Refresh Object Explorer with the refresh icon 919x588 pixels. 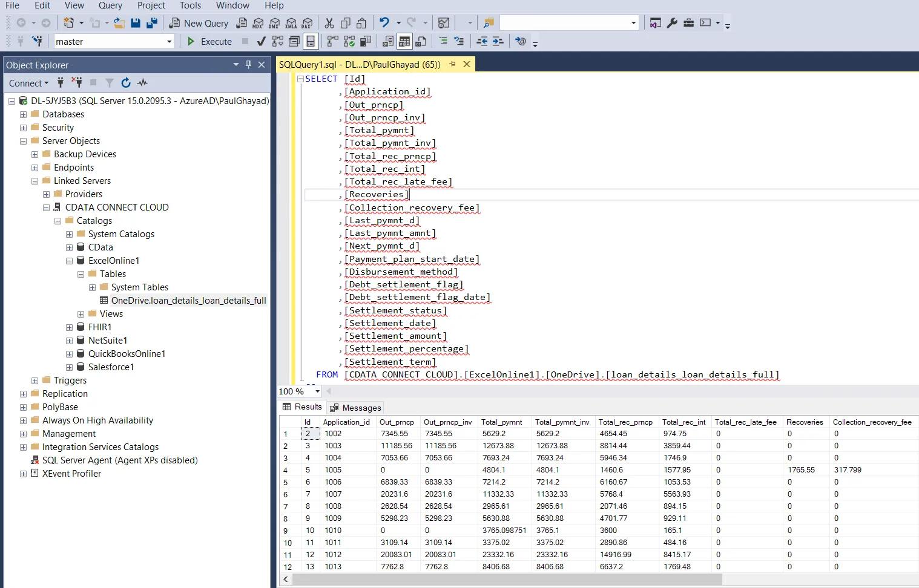click(126, 83)
